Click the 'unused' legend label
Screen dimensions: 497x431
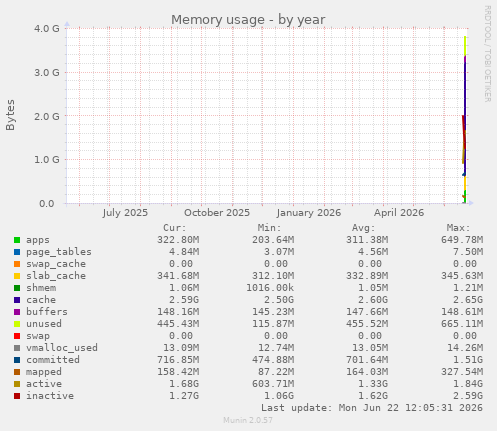(44, 324)
